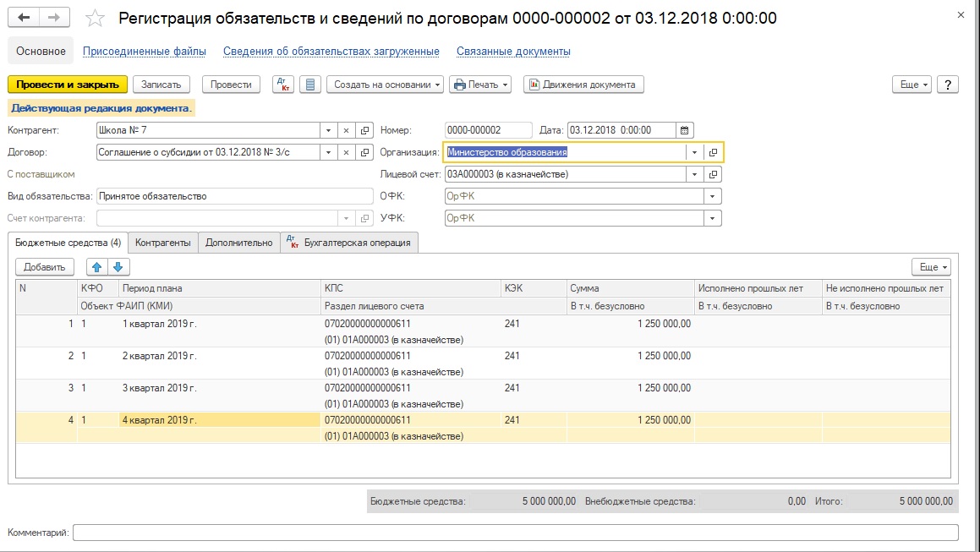The image size is (980, 552).
Task: Click КЭК 241 in row 3
Action: coord(512,388)
